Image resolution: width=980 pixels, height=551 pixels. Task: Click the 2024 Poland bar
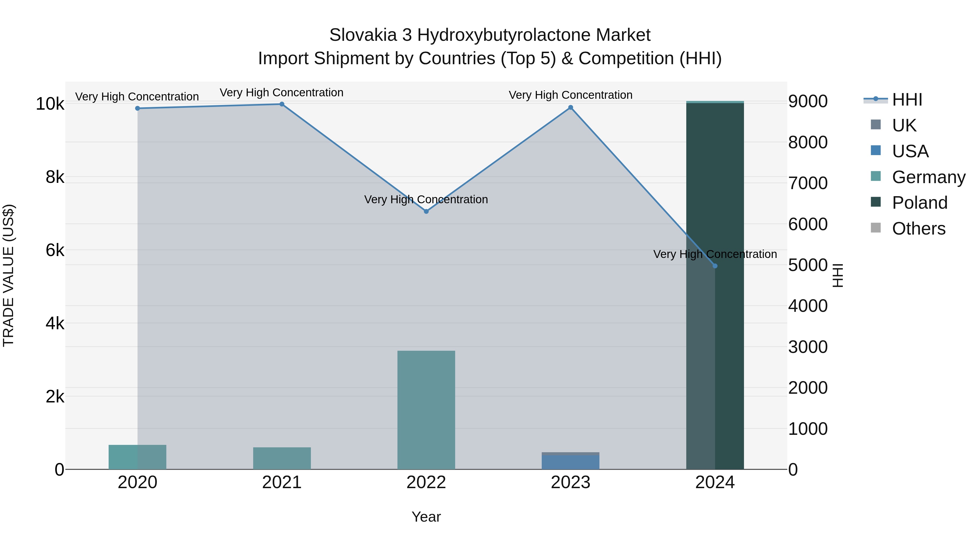click(715, 286)
